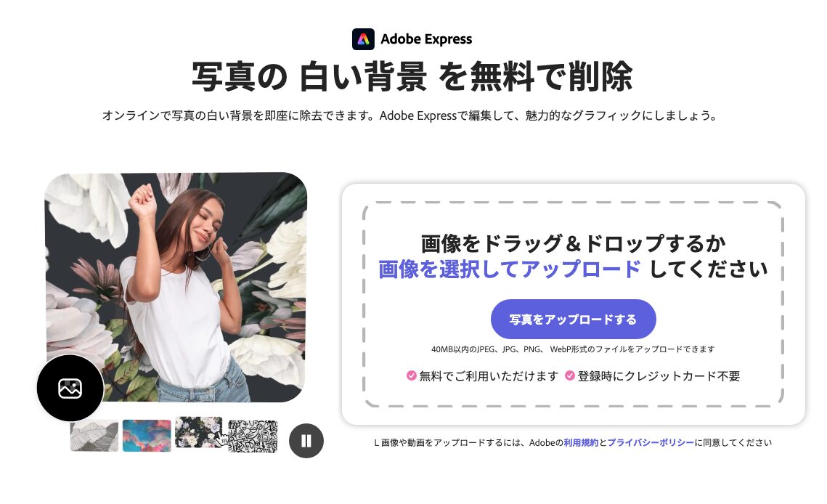Select the pink and teal clouds thumbnail
The height and width of the screenshot is (504, 827).
pos(147,436)
